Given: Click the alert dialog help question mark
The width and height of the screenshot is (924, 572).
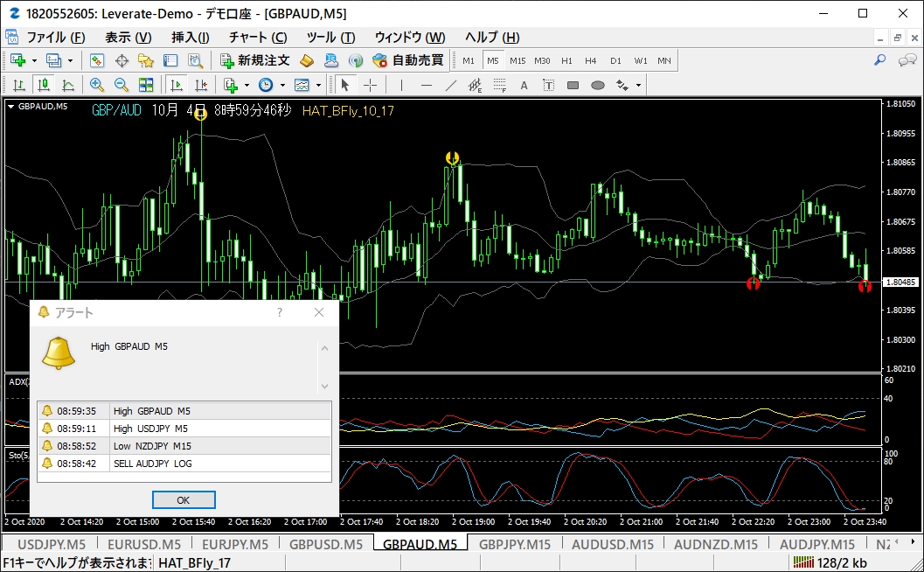Looking at the screenshot, I should 280,312.
